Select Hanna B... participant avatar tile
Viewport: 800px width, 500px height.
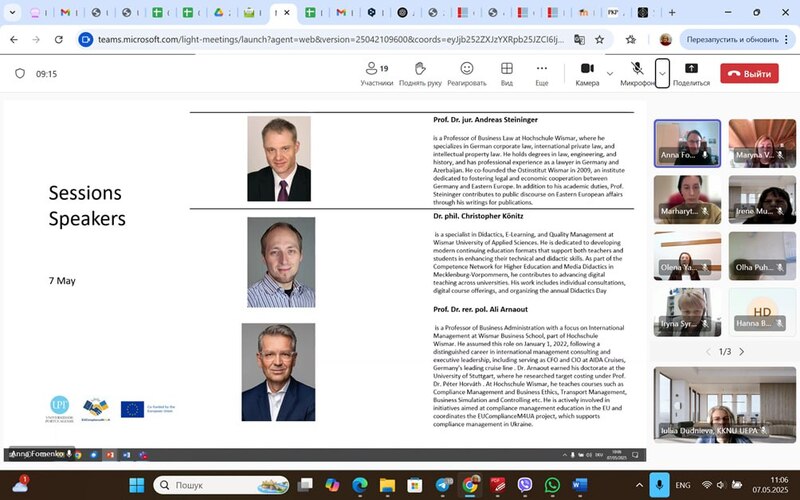click(x=762, y=312)
